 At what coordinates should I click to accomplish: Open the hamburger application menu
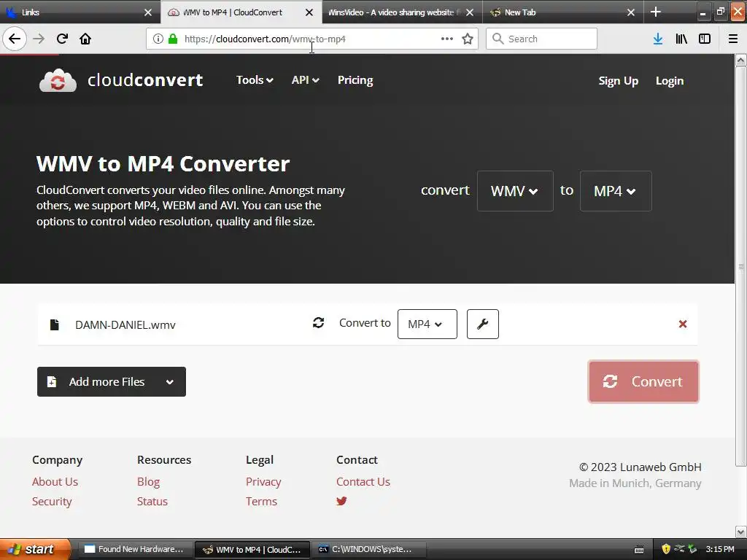(733, 39)
